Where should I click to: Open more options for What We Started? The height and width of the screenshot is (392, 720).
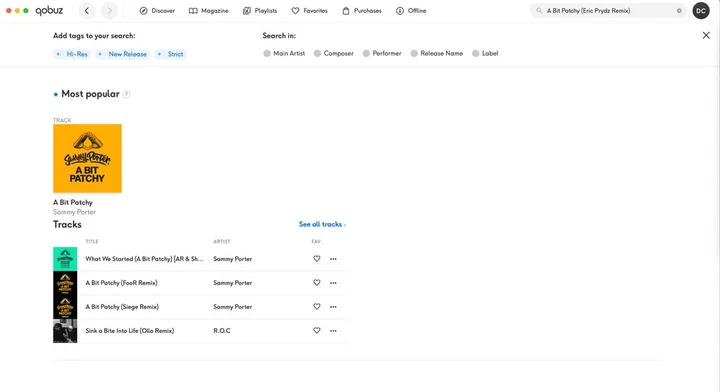click(333, 259)
